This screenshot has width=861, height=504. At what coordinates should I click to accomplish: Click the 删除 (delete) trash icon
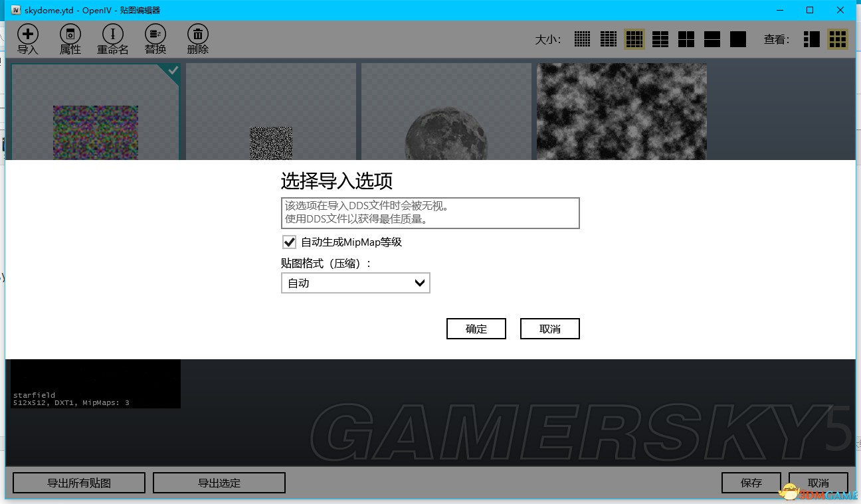[x=198, y=39]
